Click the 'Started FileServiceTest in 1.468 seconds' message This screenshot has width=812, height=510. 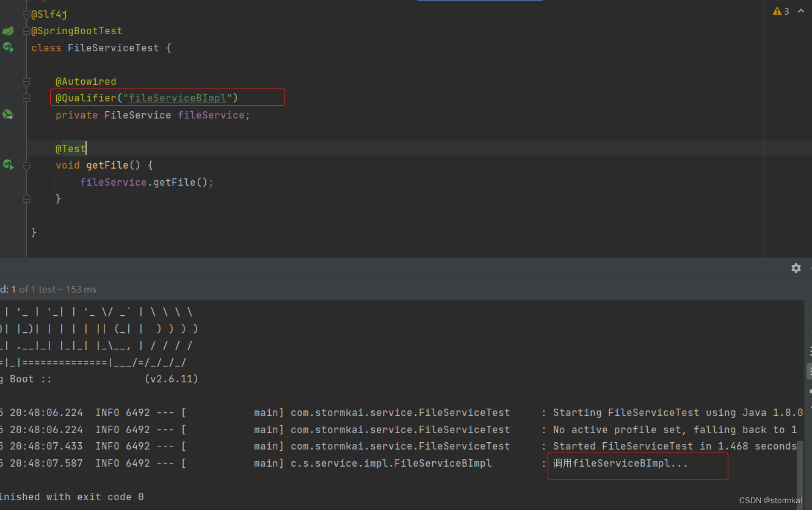pos(675,446)
